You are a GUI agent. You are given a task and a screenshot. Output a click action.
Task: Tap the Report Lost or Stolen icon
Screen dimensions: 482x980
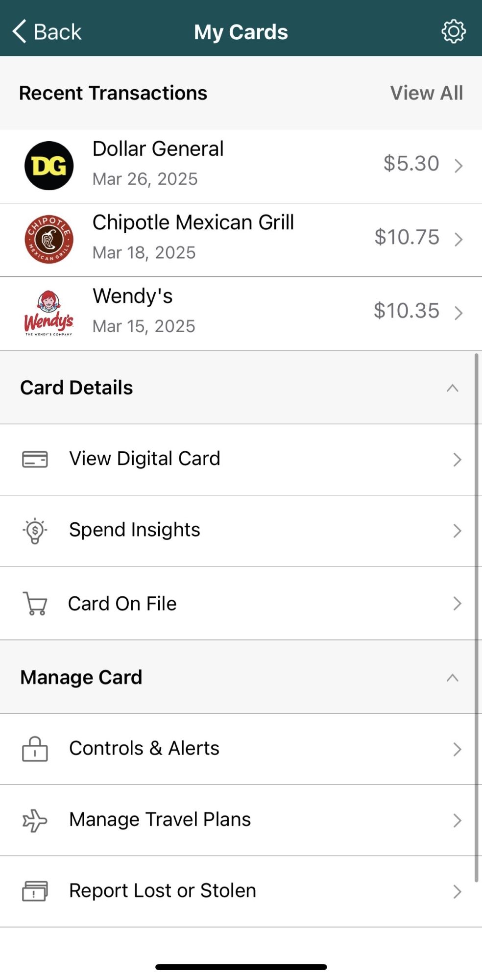pos(35,891)
